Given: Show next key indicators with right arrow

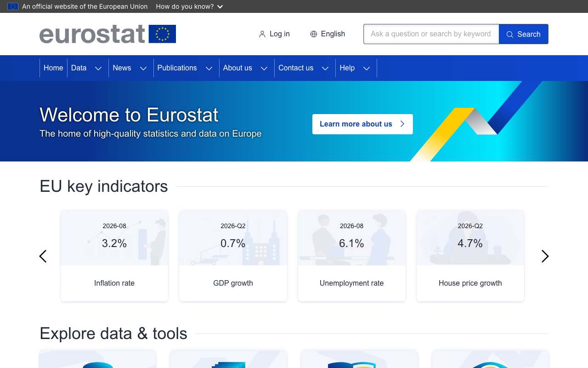Looking at the screenshot, I should click(545, 256).
